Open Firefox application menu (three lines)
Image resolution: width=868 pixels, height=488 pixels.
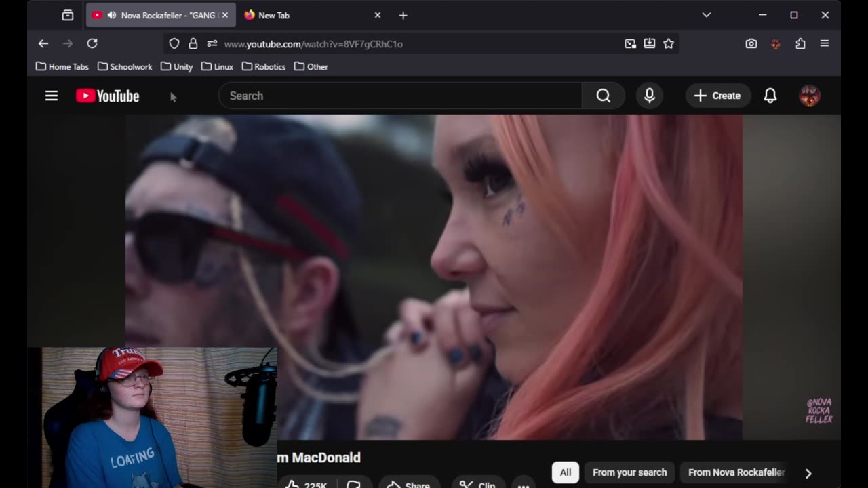825,43
